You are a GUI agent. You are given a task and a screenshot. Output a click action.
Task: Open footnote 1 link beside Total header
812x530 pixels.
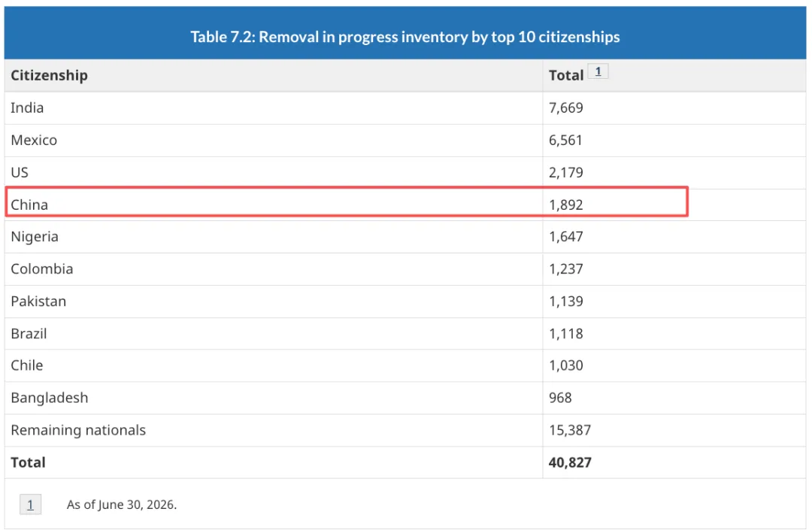pos(598,71)
